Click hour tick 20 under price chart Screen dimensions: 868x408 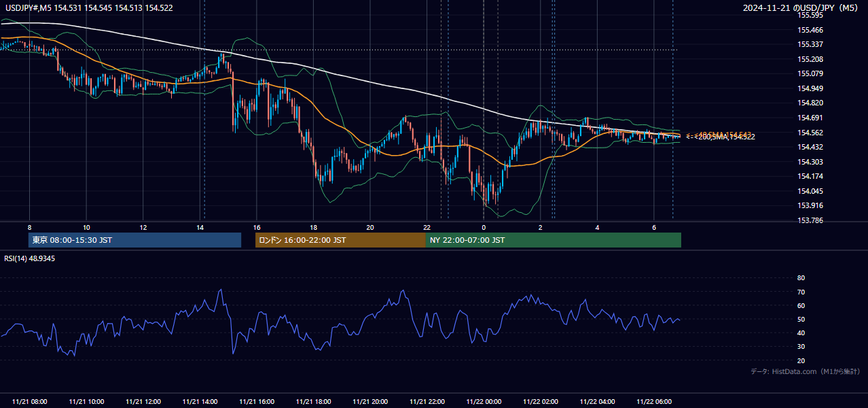[370, 227]
